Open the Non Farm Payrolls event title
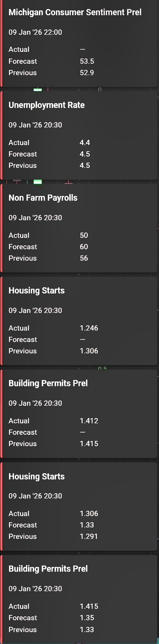Viewport: 159px width, 644px height. [x=43, y=198]
